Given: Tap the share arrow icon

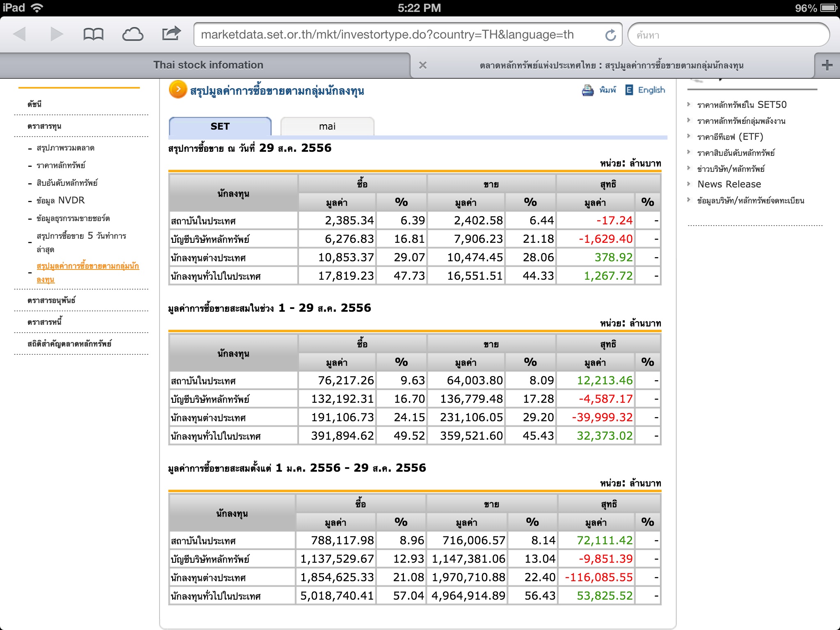Looking at the screenshot, I should [x=171, y=34].
